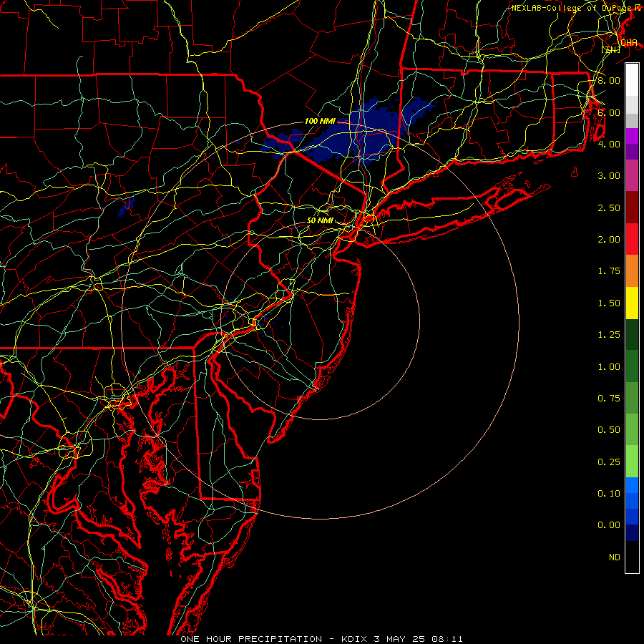The width and height of the screenshot is (644, 644).
Task: Select the white color swatch in legend
Action: (632, 80)
